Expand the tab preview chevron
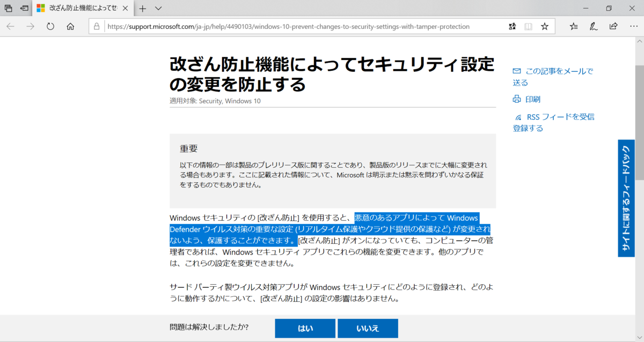644x342 pixels. tap(158, 9)
